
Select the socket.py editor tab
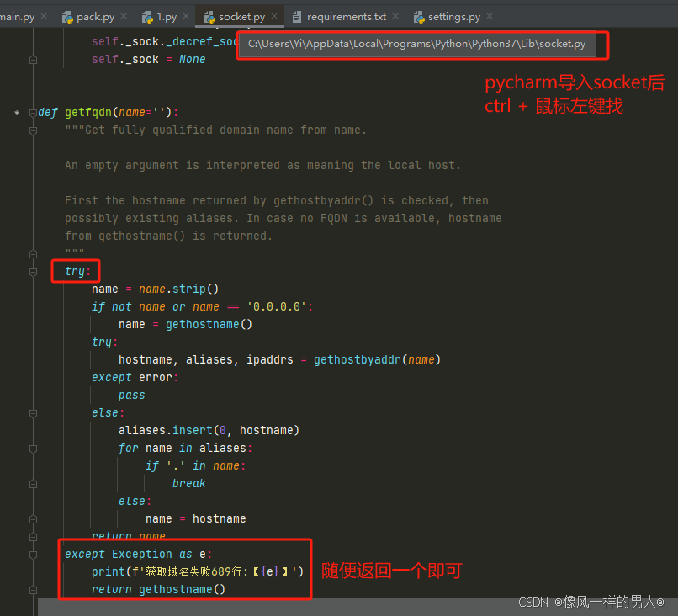pyautogui.click(x=241, y=17)
